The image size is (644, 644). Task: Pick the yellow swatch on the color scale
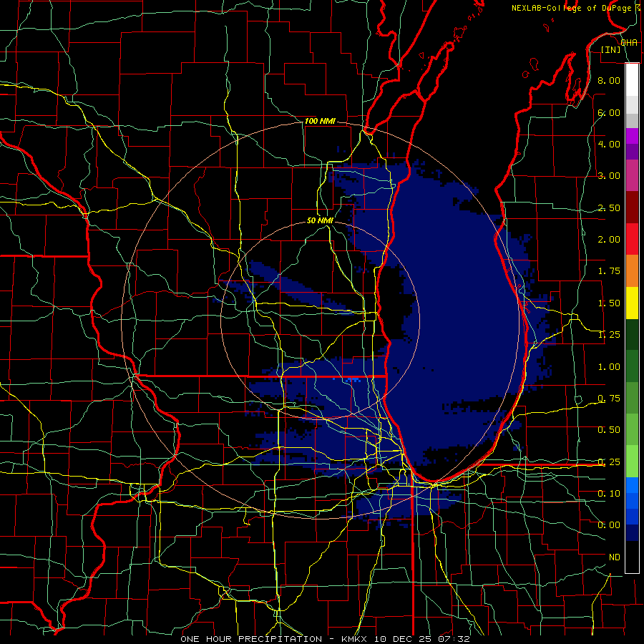tap(632, 303)
